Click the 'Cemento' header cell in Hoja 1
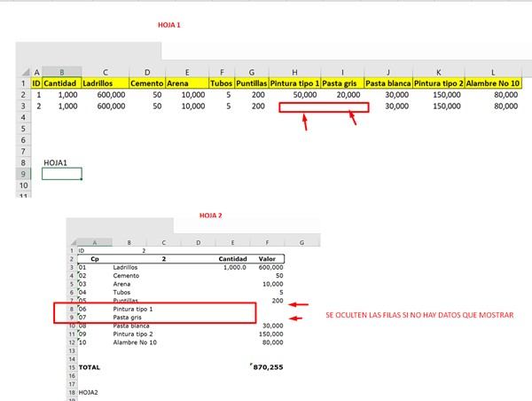Screen dimensions: 532x401 147,83
